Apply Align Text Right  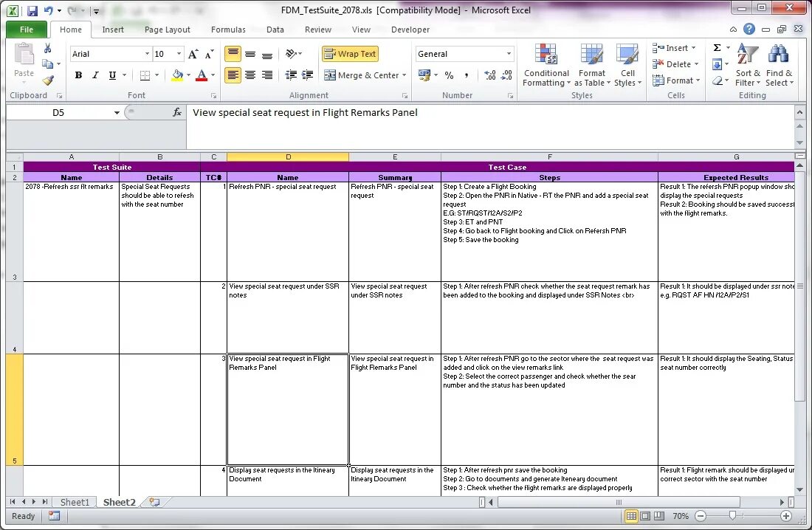coord(266,75)
